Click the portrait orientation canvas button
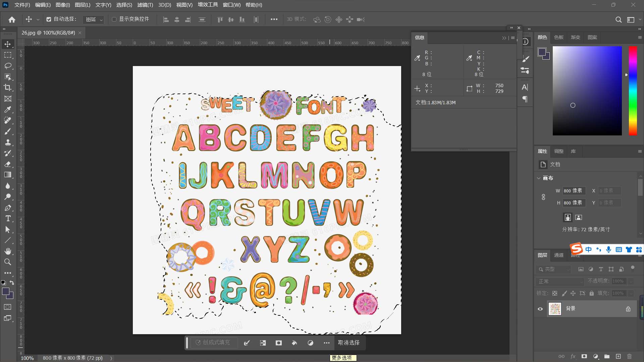This screenshot has width=644, height=362. coord(568,217)
